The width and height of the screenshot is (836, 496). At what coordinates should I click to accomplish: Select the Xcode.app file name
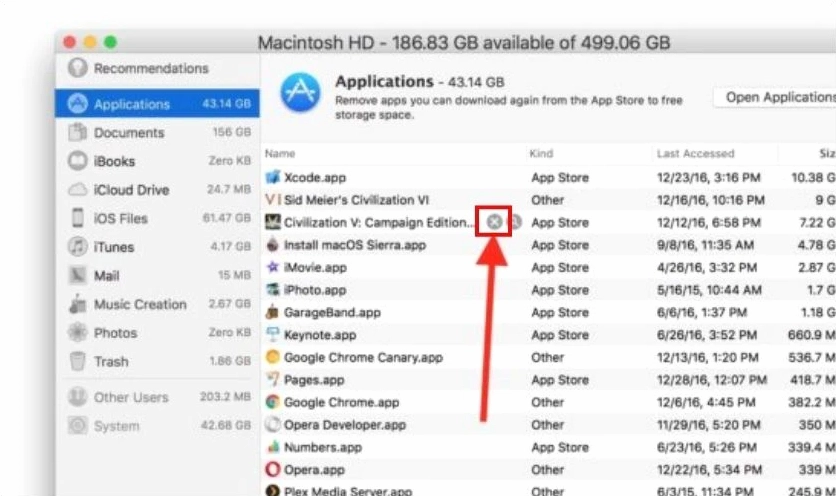(315, 178)
